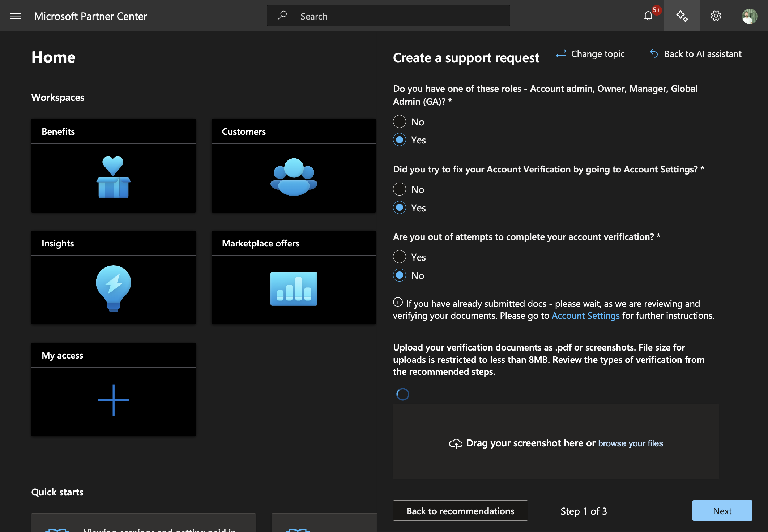Screen dimensions: 768x532
Task: Click the info icon beside submitted docs note
Action: click(x=398, y=302)
